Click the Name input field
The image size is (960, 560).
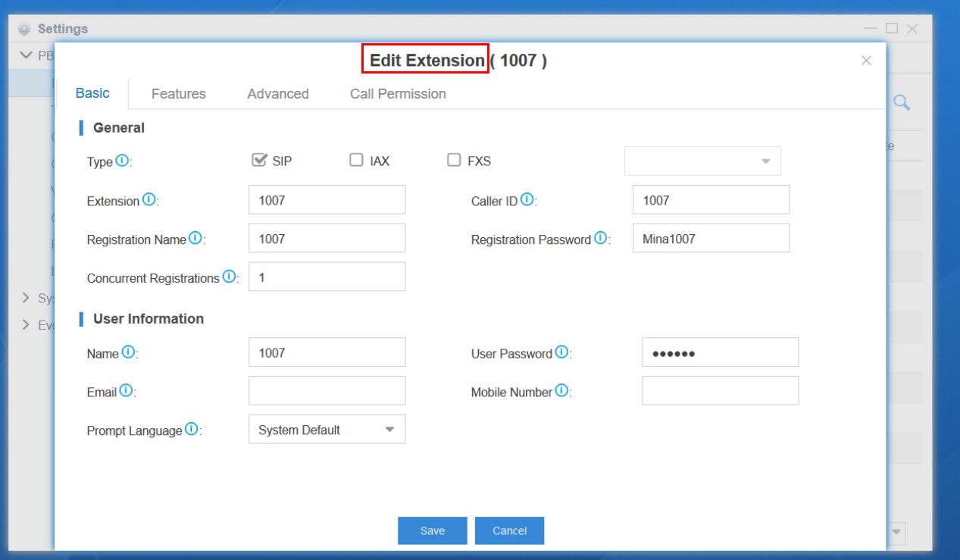point(327,352)
